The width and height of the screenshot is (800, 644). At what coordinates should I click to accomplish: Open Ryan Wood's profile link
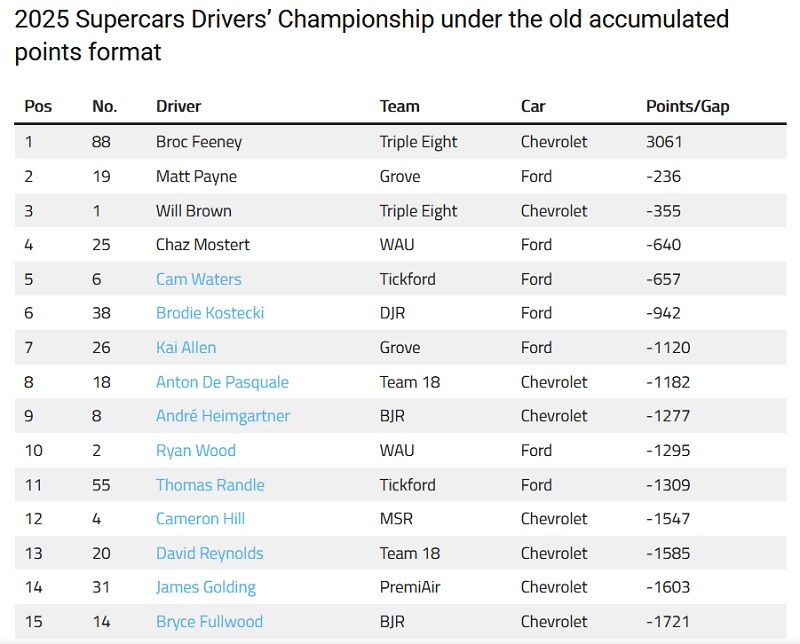(195, 450)
